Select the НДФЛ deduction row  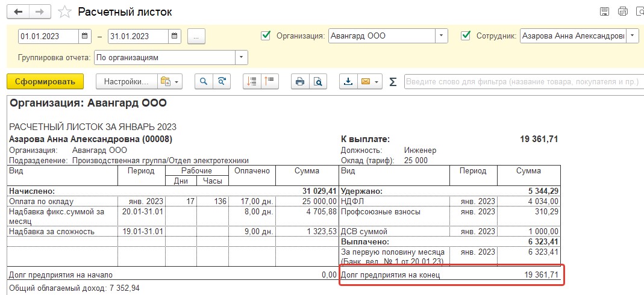450,202
